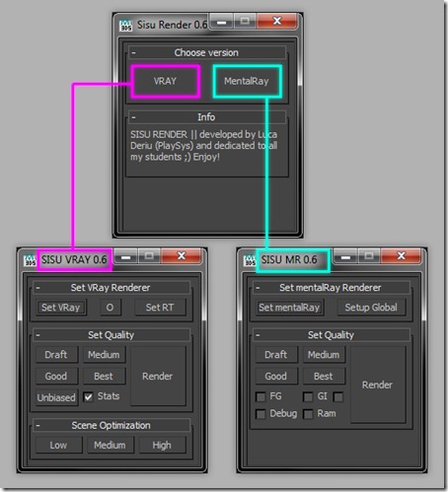Choose Good quality in SISU MR window
The height and width of the screenshot is (492, 448).
276,376
